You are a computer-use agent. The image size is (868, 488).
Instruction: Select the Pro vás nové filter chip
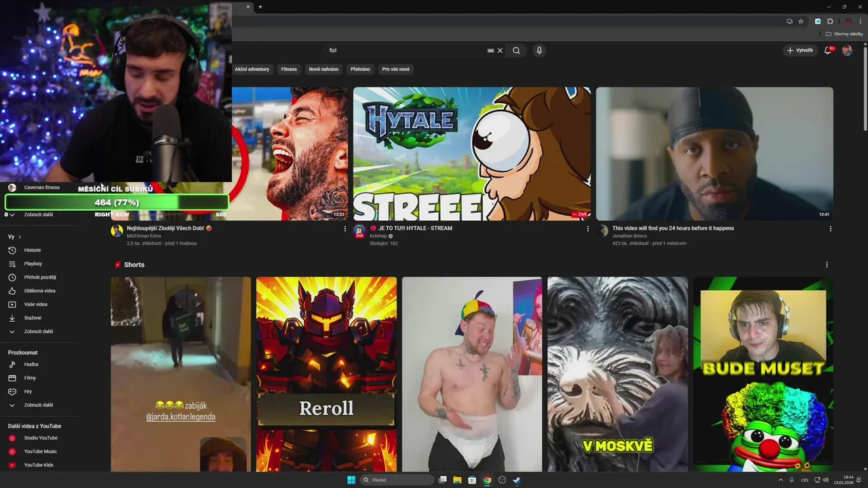coord(395,69)
